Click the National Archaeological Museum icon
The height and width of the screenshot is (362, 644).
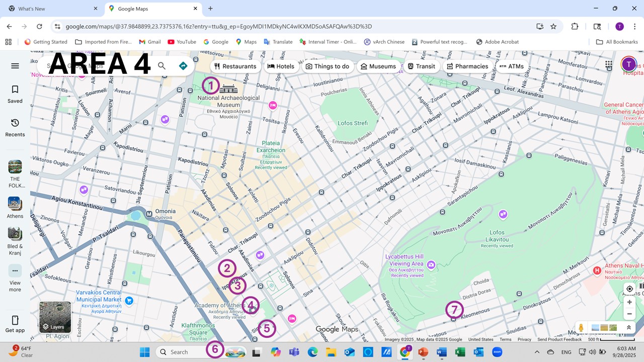pyautogui.click(x=229, y=88)
